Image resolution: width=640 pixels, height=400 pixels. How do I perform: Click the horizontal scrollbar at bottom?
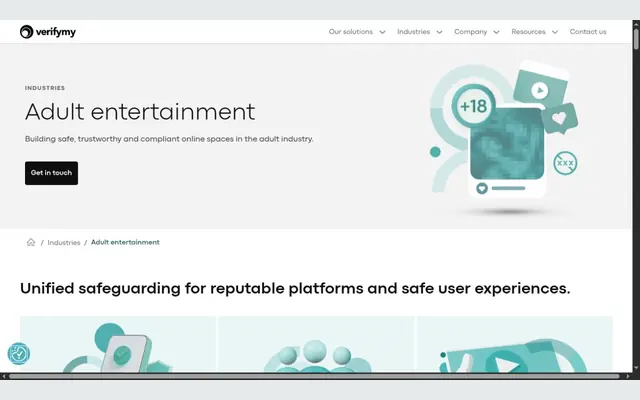[x=314, y=376]
